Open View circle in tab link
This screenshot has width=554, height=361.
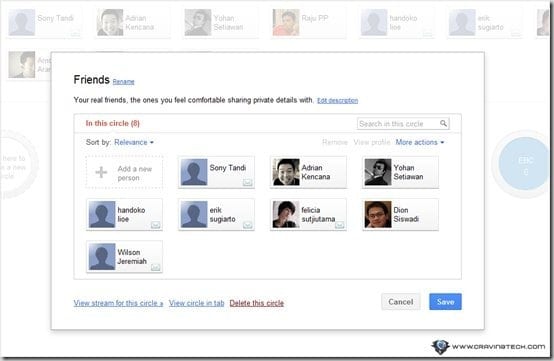[x=196, y=303]
